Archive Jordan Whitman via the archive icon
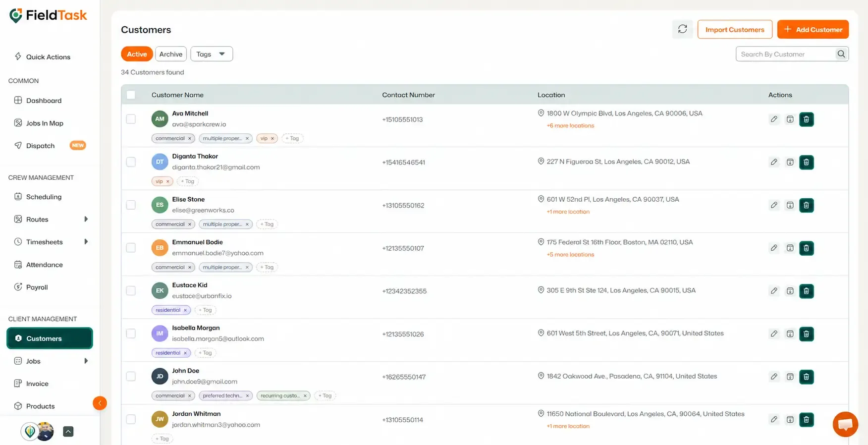This screenshot has height=445, width=868. tap(790, 420)
